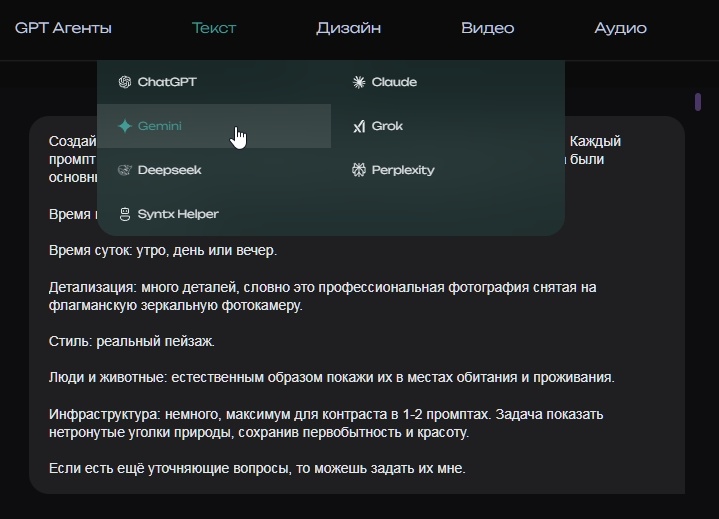Select ChatGPT from the dropdown

coord(214,82)
